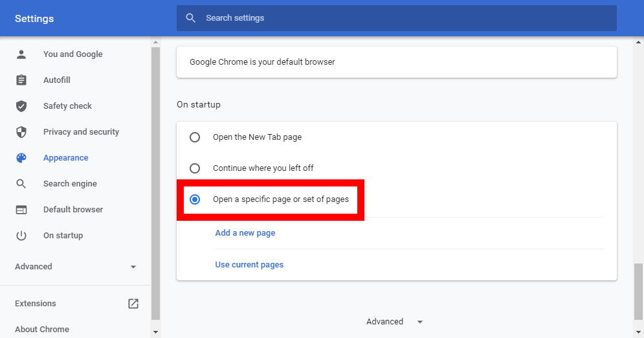Click the Default browser window icon
The width and height of the screenshot is (644, 338).
[21, 209]
